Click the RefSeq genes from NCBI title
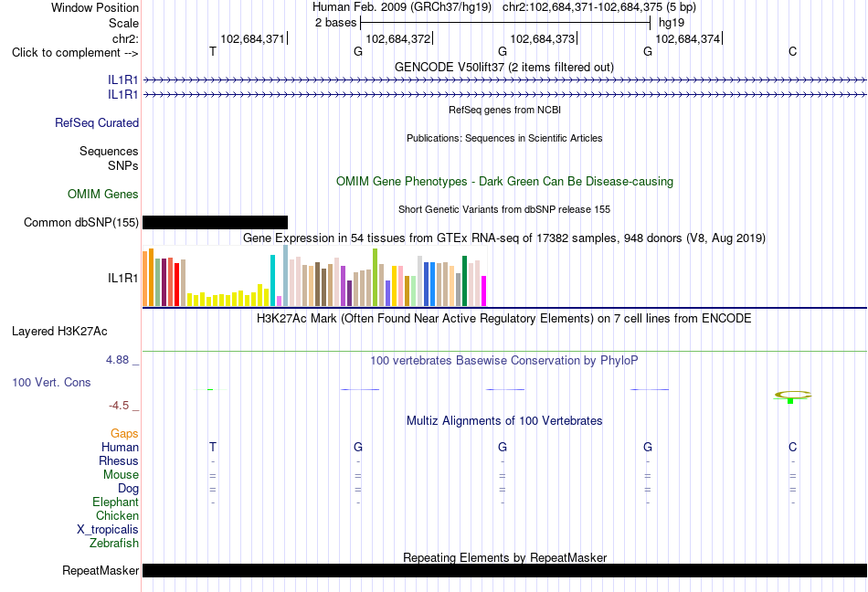 point(504,110)
